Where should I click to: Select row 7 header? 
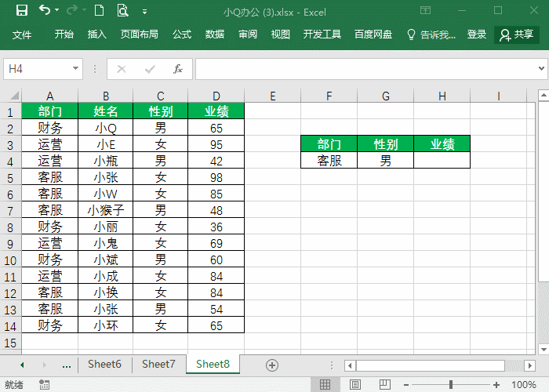(10, 210)
